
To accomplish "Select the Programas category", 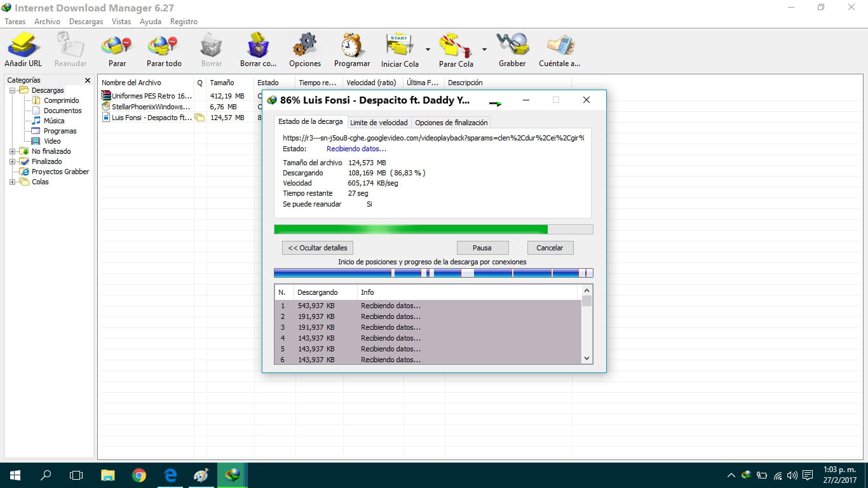I will point(60,131).
